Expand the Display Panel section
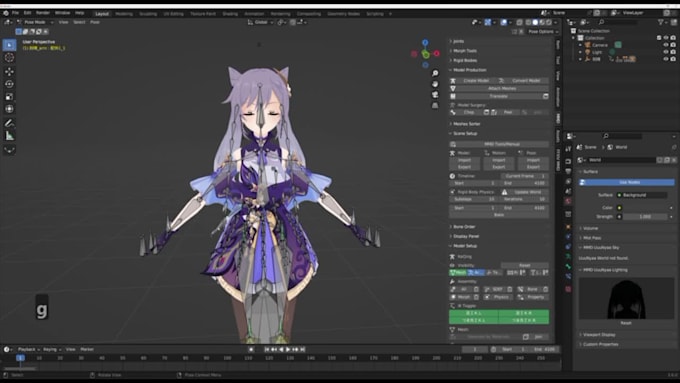Viewport: 680px width, 383px height. (466, 236)
